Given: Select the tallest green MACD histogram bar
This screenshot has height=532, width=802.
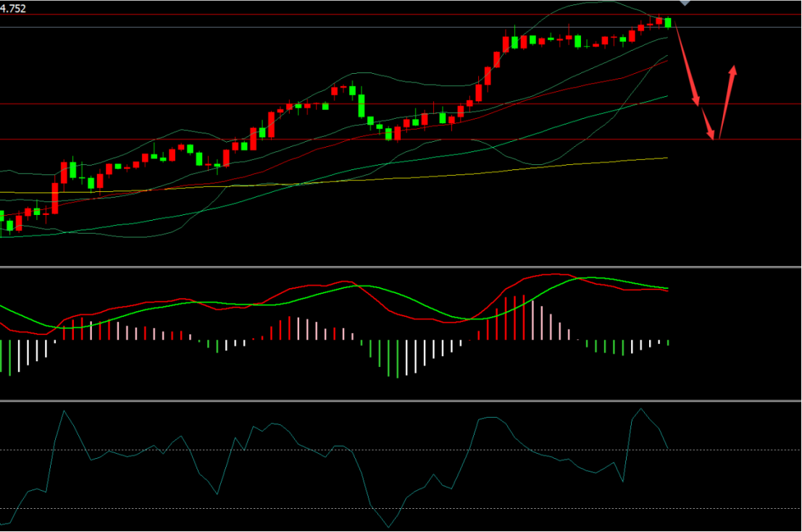Looking at the screenshot, I should (x=398, y=359).
